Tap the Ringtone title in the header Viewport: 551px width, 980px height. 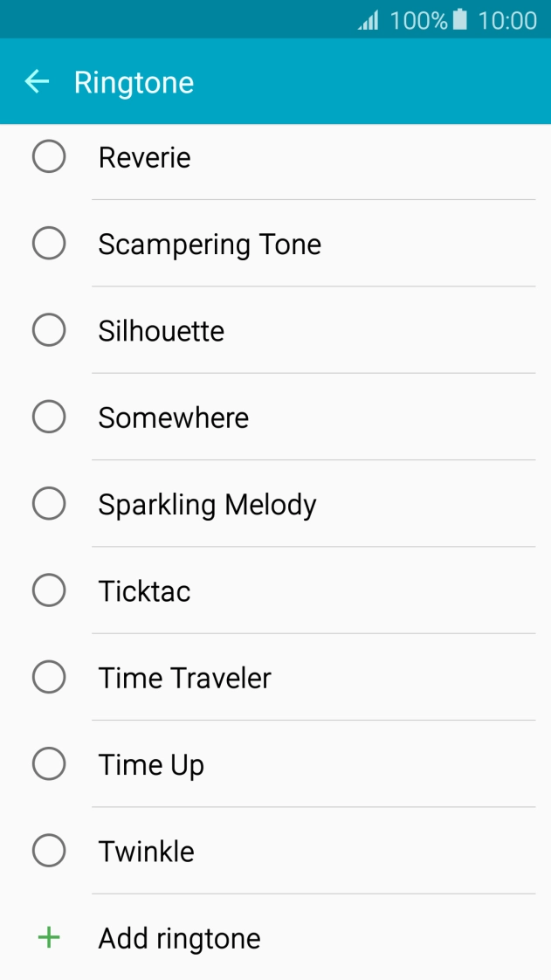(x=134, y=81)
